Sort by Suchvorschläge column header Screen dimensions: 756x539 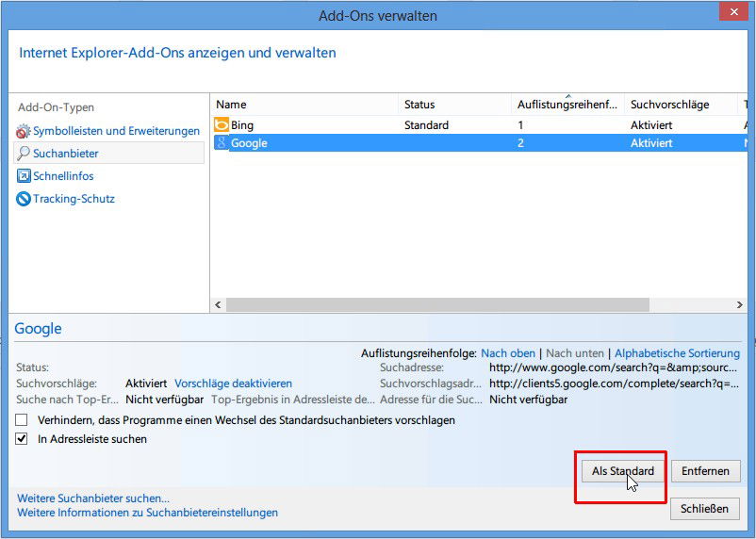click(681, 105)
